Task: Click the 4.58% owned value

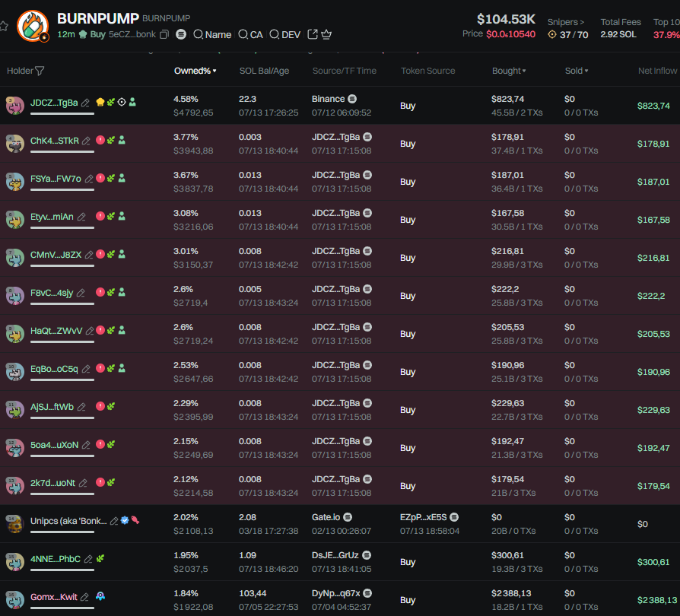Action: click(186, 99)
